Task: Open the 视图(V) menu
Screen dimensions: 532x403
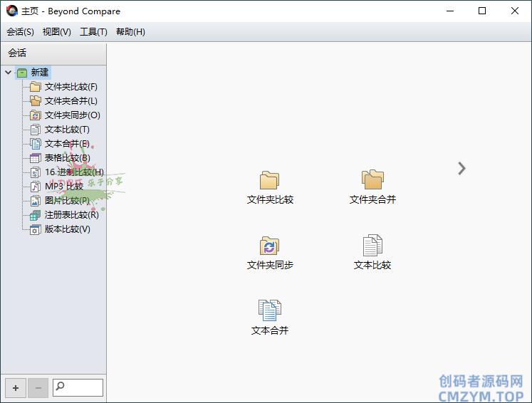Action: click(57, 32)
